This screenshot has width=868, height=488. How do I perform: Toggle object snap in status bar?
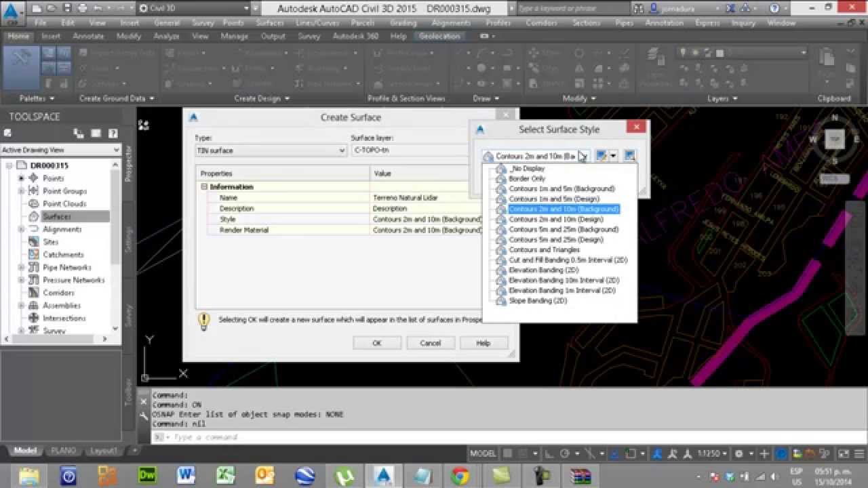point(632,453)
